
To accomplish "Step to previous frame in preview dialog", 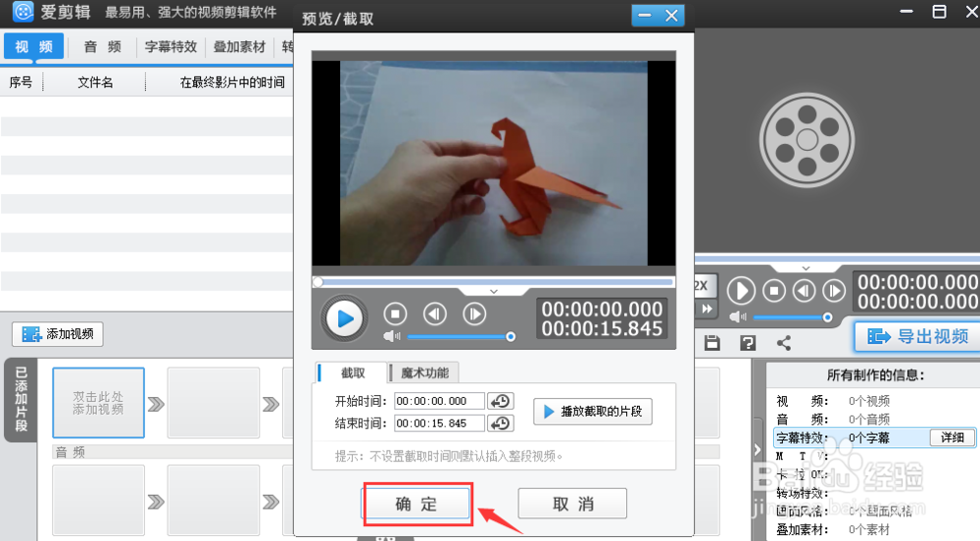I will [435, 314].
